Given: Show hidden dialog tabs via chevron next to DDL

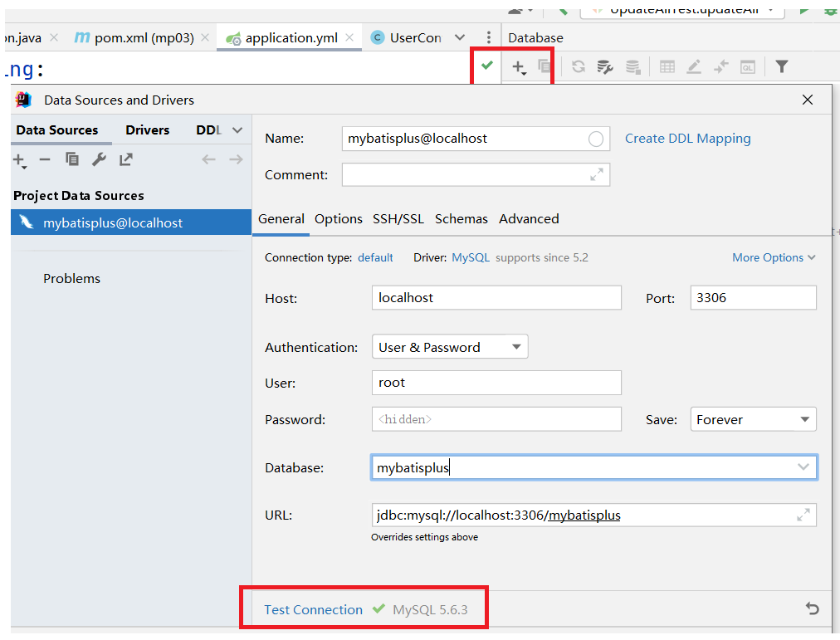Looking at the screenshot, I should [x=237, y=130].
